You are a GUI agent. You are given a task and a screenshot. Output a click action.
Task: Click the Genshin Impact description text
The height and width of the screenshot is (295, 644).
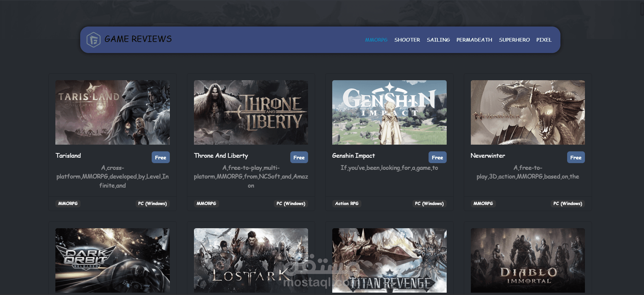tap(389, 168)
